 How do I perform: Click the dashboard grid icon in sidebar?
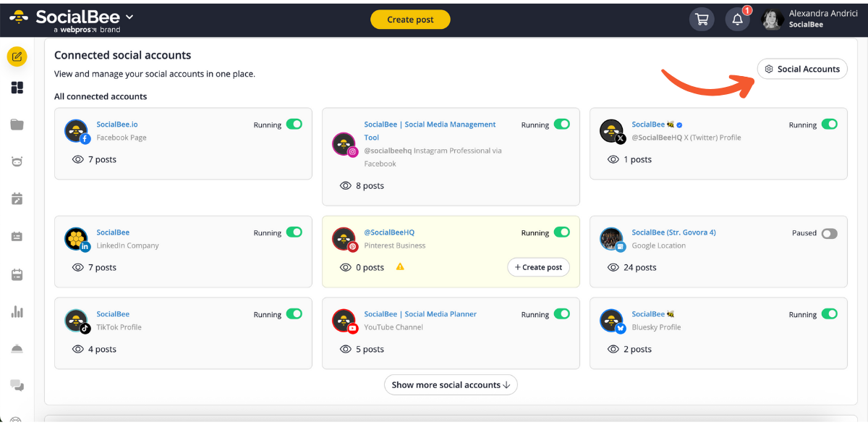[x=17, y=88]
